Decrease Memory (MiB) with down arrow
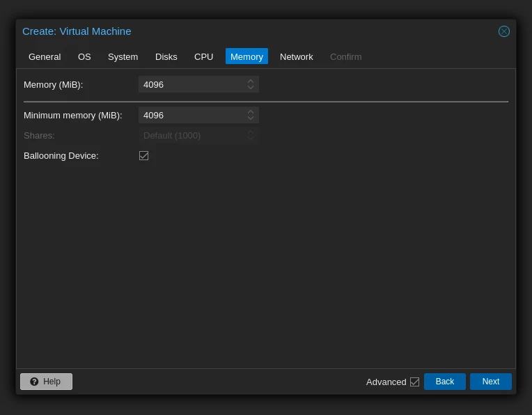Image resolution: width=532 pixels, height=415 pixels. (251, 88)
